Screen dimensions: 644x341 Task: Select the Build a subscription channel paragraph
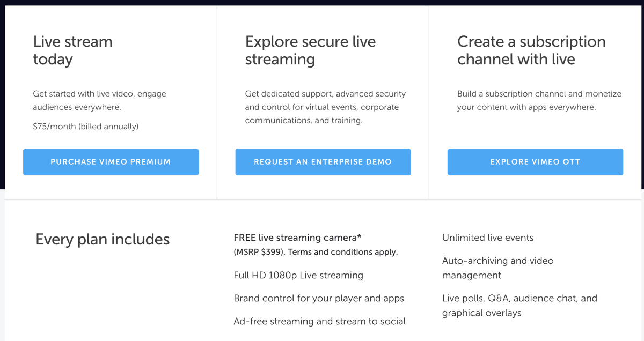coord(539,100)
